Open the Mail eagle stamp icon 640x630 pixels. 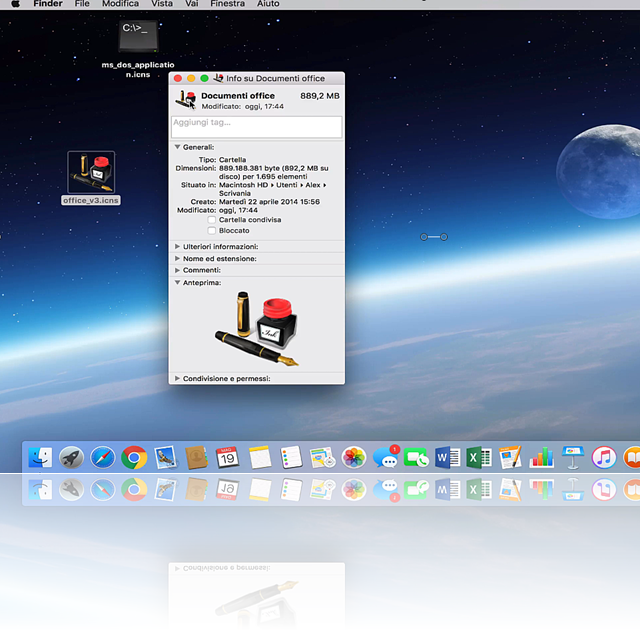click(x=165, y=457)
